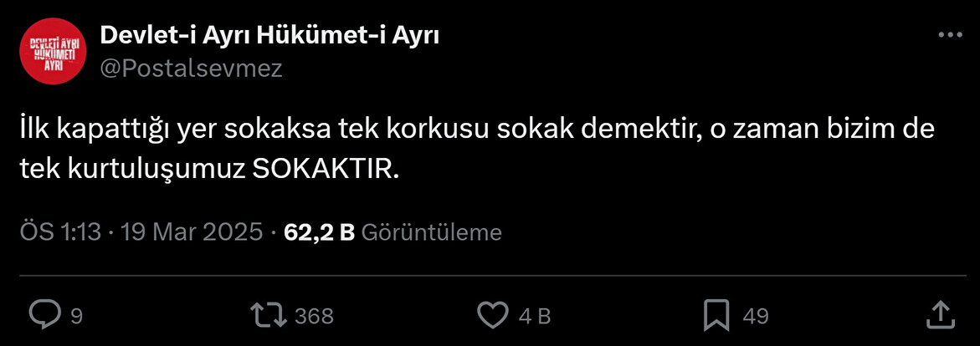Viewport: 980px width, 346px height.
Task: Visit the @Postalsevmez handle link
Action: pos(192,69)
